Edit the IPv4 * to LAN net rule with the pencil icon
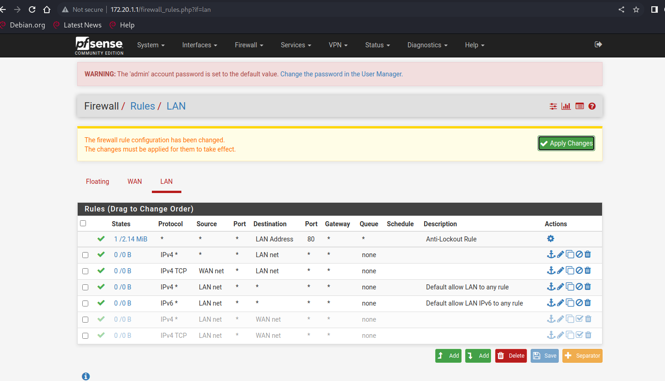 point(560,254)
